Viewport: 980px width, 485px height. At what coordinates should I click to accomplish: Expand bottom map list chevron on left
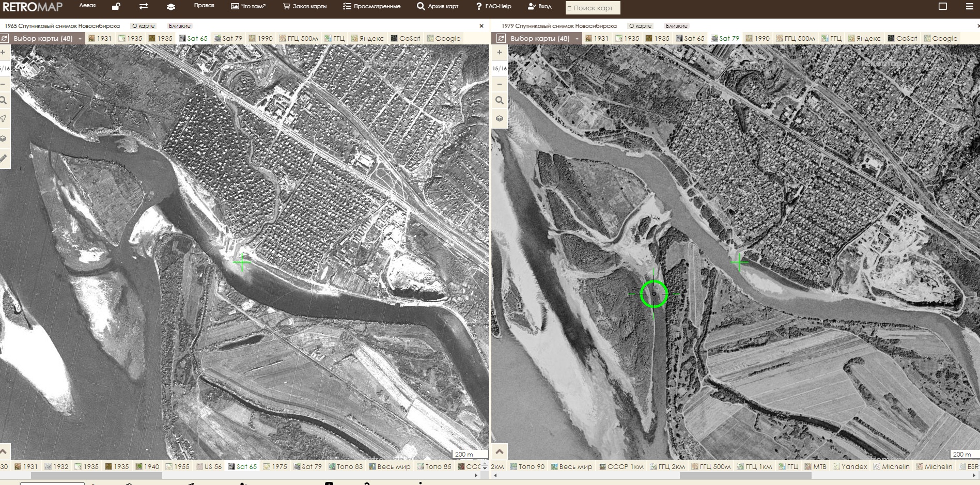(x=5, y=451)
